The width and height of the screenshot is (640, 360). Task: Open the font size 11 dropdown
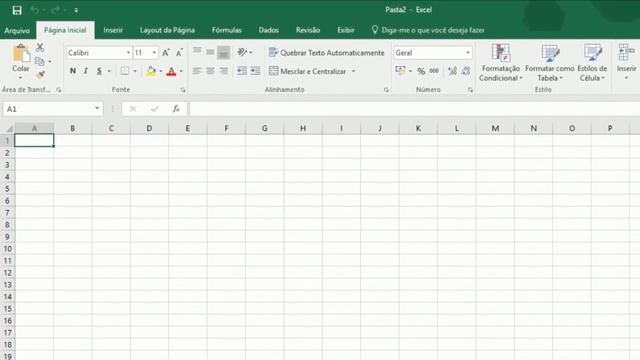click(x=154, y=53)
